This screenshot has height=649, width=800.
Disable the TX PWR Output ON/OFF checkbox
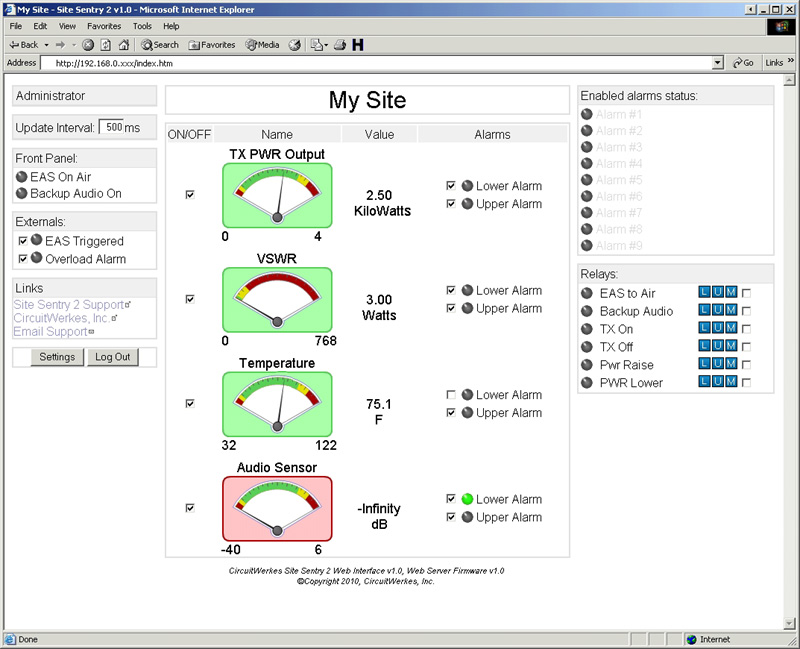coord(189,195)
